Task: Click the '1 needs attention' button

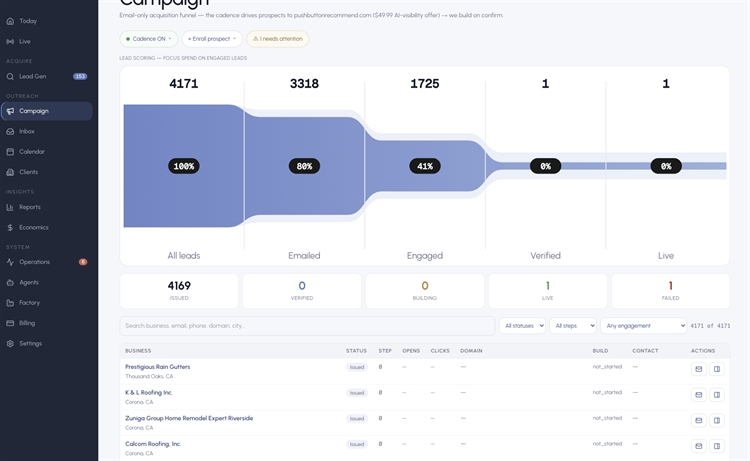Action: (277, 39)
